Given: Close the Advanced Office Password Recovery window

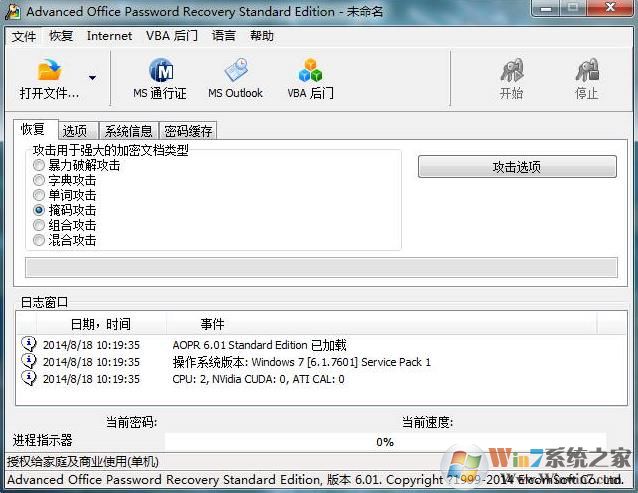Looking at the screenshot, I should click(610, 8).
